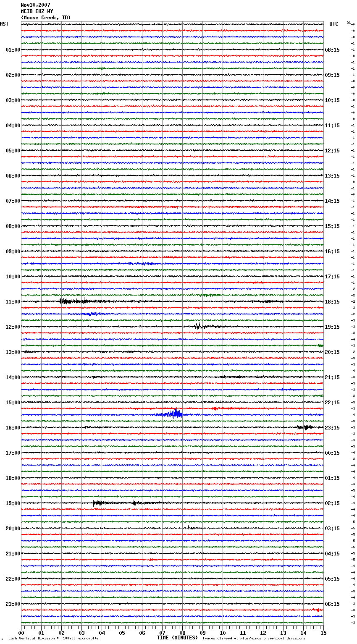Click the station name "(Moose Creek, ID)"
This screenshot has height=644, width=357.
[46, 18]
